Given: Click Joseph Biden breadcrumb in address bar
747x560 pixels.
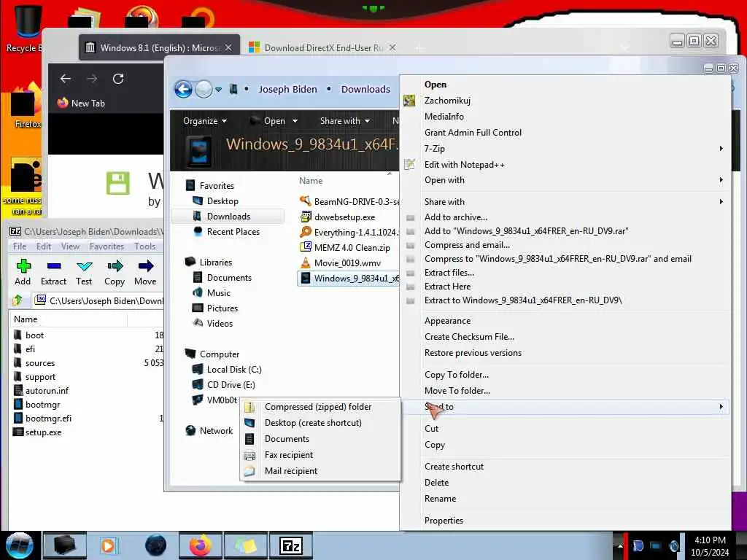Looking at the screenshot, I should (x=287, y=89).
